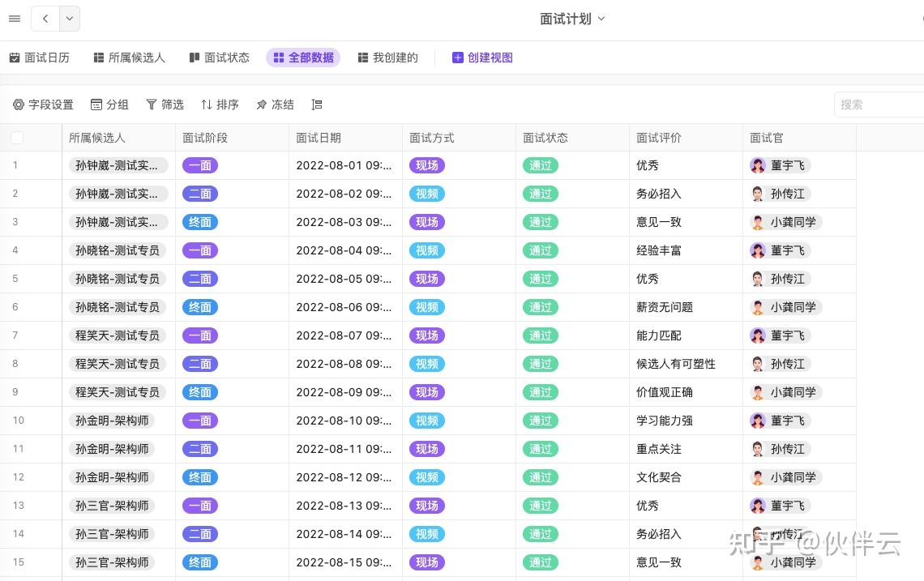The image size is (924, 581).
Task: Click the 冻结 freeze columns tool
Action: click(275, 105)
